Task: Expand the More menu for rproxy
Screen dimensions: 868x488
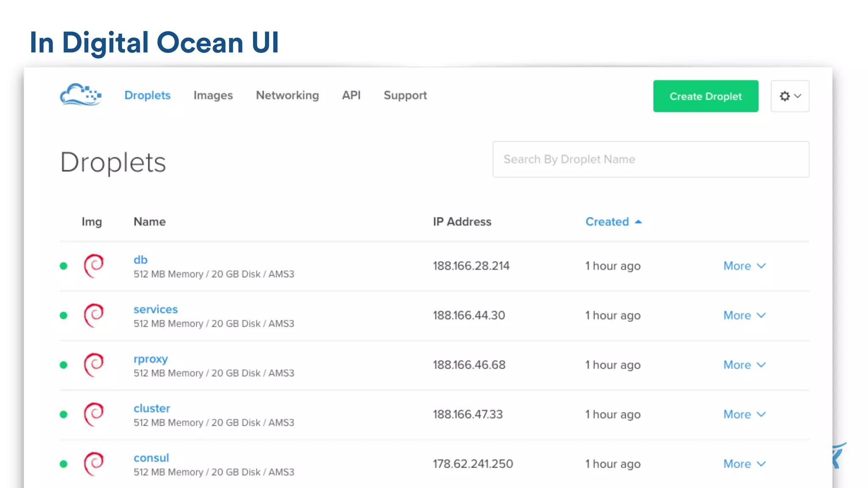Action: point(745,365)
